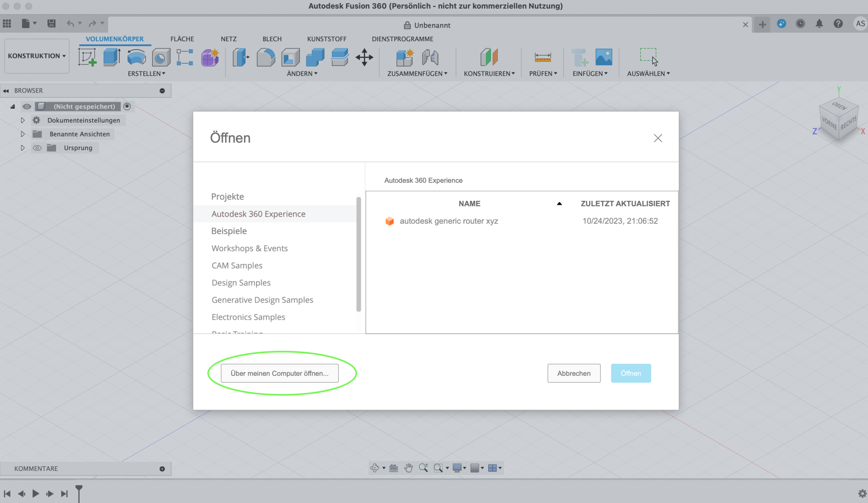Open the ÄNDERN dropdown menu
Image resolution: width=868 pixels, height=503 pixels.
click(302, 73)
